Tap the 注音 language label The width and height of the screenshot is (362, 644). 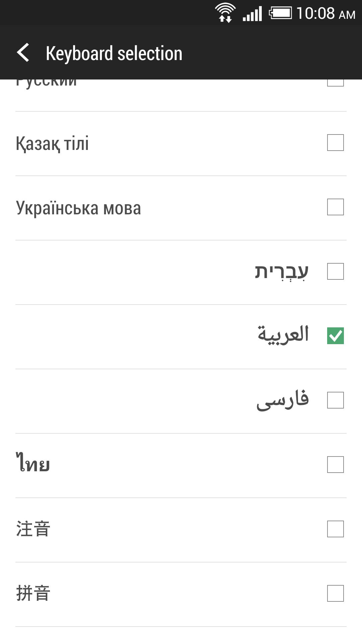click(x=33, y=529)
